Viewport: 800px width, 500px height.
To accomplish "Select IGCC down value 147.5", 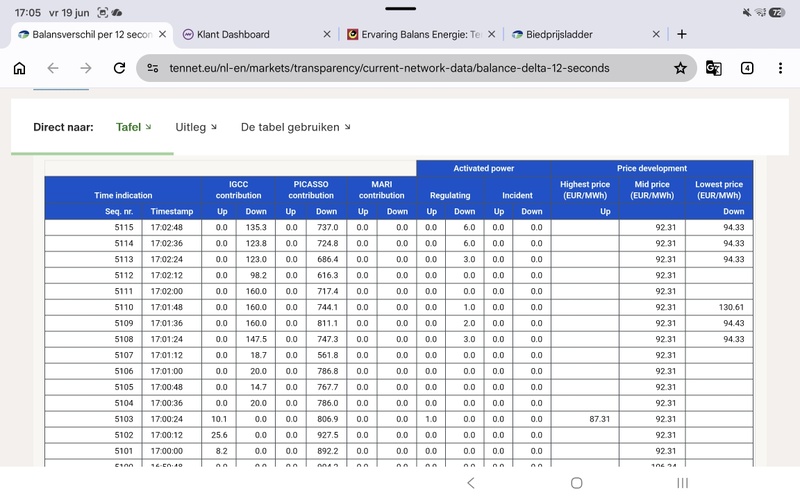I will (x=256, y=339).
